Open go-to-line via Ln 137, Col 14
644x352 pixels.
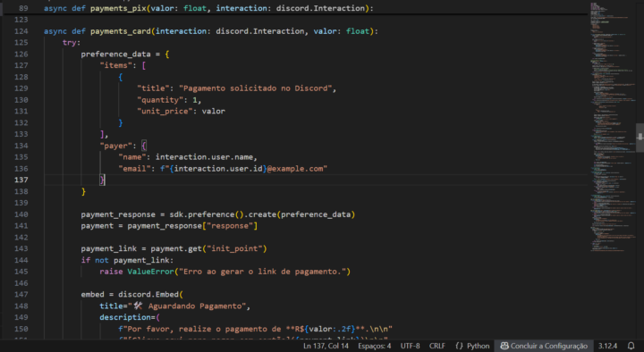coord(326,346)
